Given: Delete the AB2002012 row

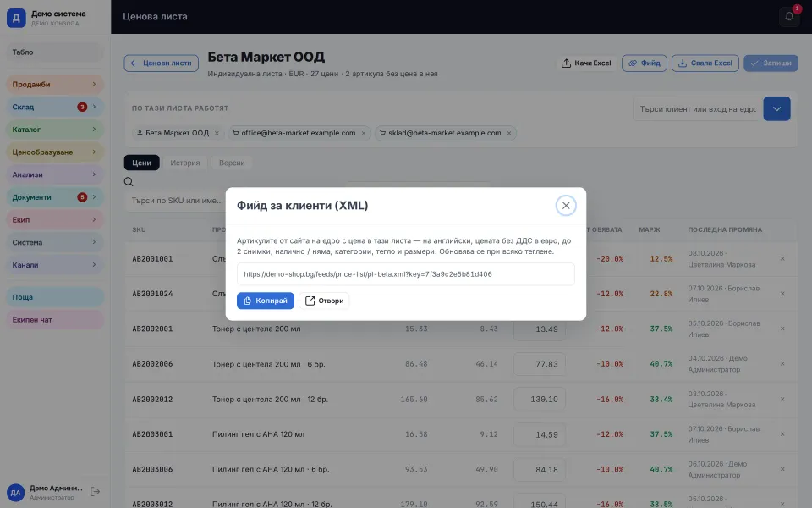Looking at the screenshot, I should [782, 399].
